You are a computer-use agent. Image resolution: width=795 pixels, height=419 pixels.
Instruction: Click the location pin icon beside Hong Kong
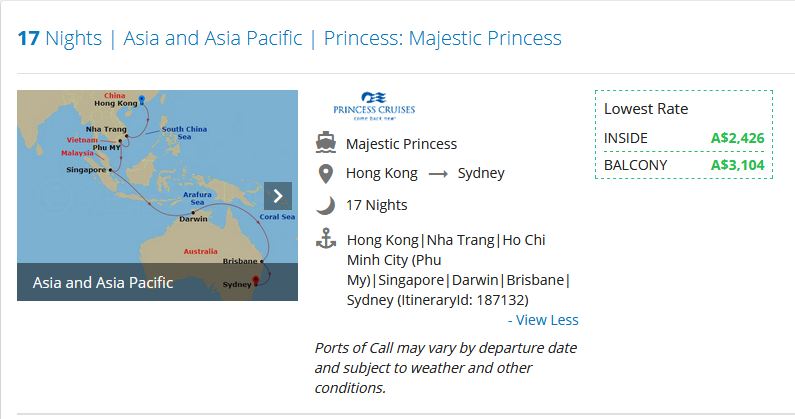326,174
